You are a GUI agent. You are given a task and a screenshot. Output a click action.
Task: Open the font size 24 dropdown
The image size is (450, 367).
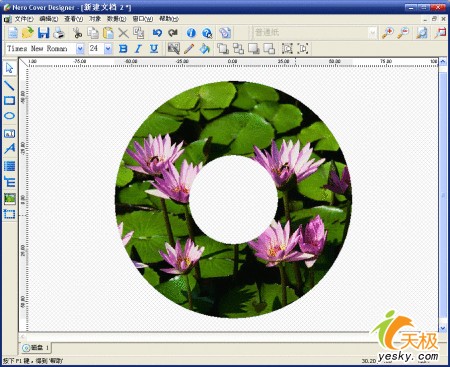pos(108,49)
